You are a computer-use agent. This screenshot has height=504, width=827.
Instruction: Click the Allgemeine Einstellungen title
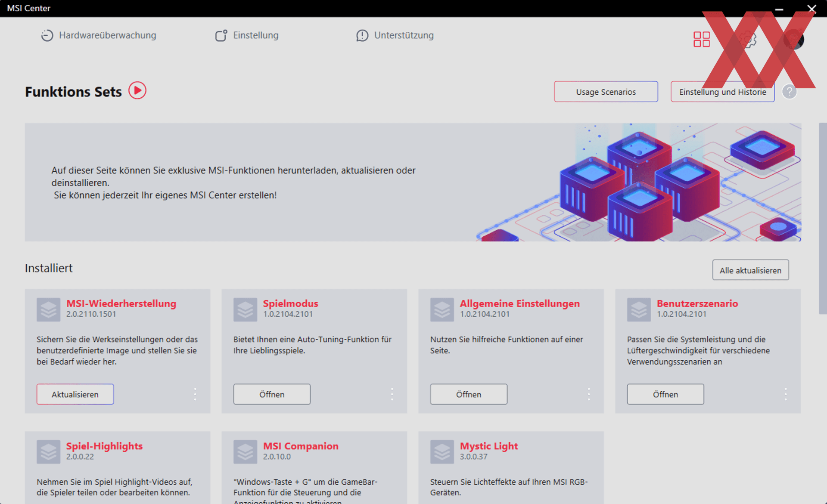pyautogui.click(x=520, y=303)
